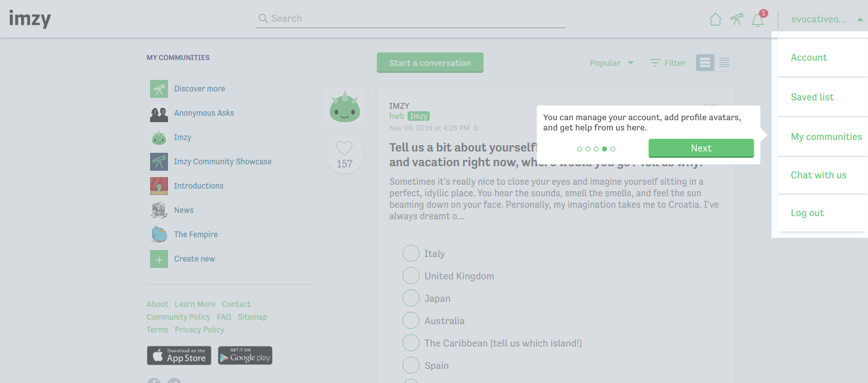Click the News link text

tap(184, 210)
